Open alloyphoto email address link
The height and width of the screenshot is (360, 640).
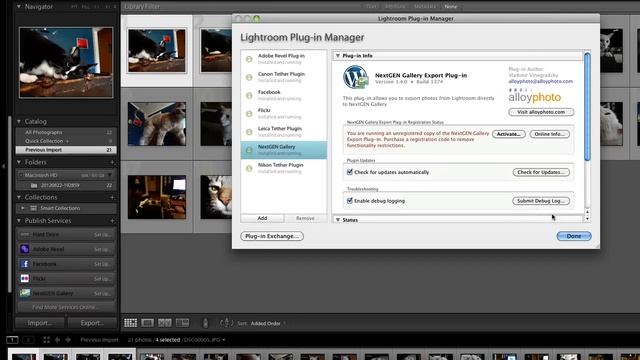coord(540,81)
